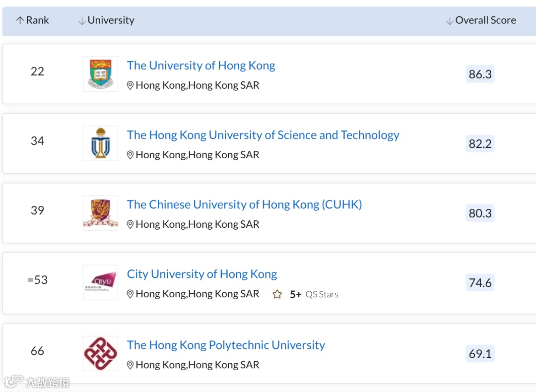Click location pin for University of Hong Kong
Screen dimensions: 536x392
tap(131, 85)
